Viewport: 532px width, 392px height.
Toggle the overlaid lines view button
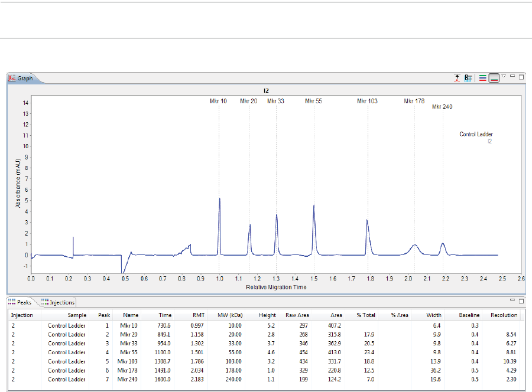pyautogui.click(x=494, y=78)
